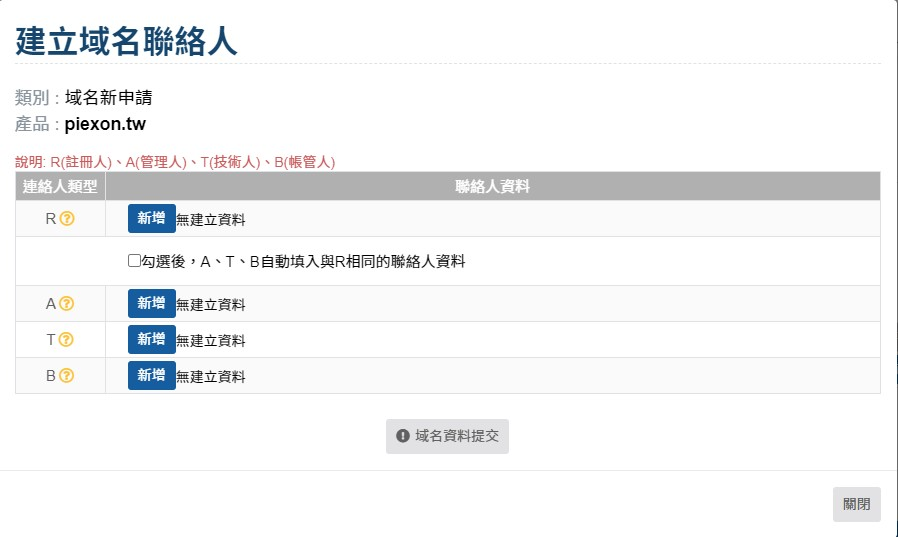The height and width of the screenshot is (537, 898).
Task: Check the auto-fill A, T, B checkbox
Action: [134, 261]
